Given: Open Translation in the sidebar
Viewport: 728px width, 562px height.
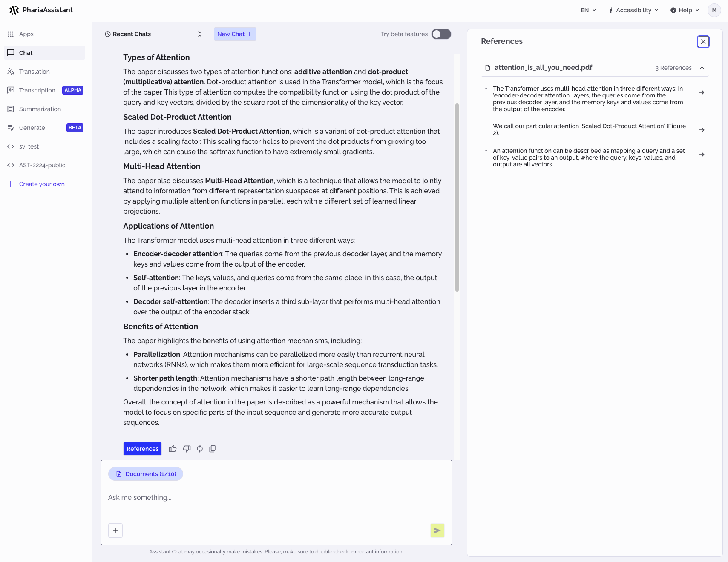Looking at the screenshot, I should point(35,72).
